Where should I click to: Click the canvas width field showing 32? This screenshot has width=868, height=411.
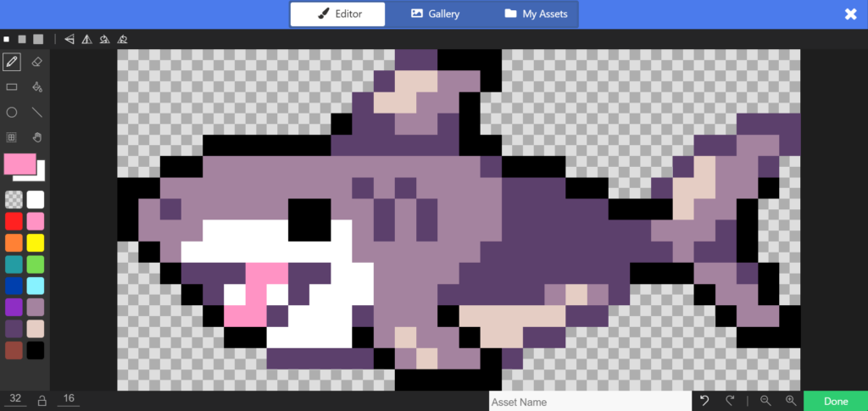[14, 399]
